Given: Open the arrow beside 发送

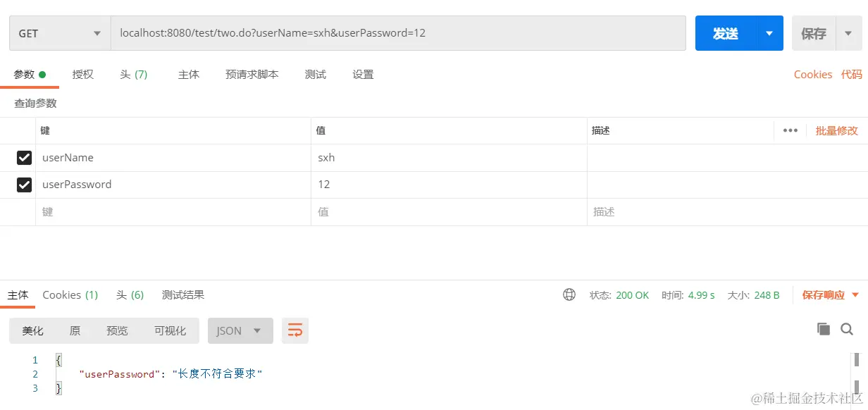Looking at the screenshot, I should click(769, 33).
